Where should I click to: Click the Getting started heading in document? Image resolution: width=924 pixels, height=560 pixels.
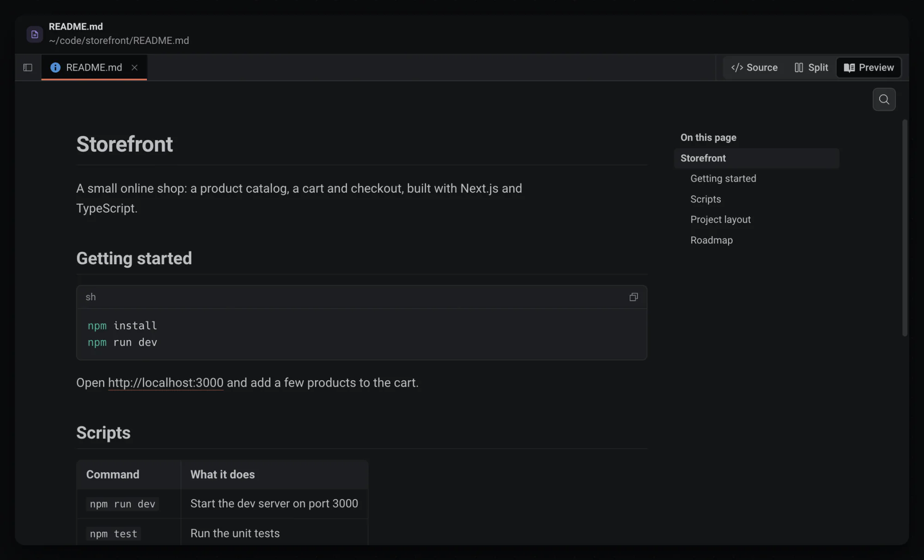134,258
